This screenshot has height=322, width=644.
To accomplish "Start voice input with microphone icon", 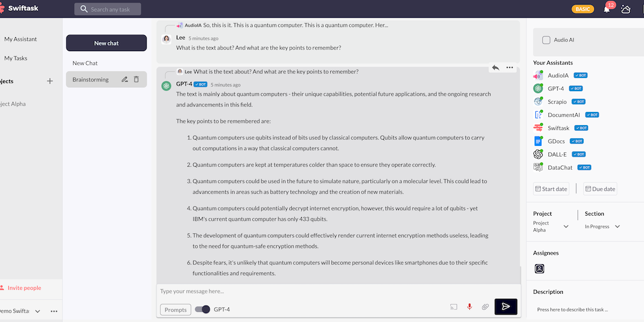I will click(469, 307).
